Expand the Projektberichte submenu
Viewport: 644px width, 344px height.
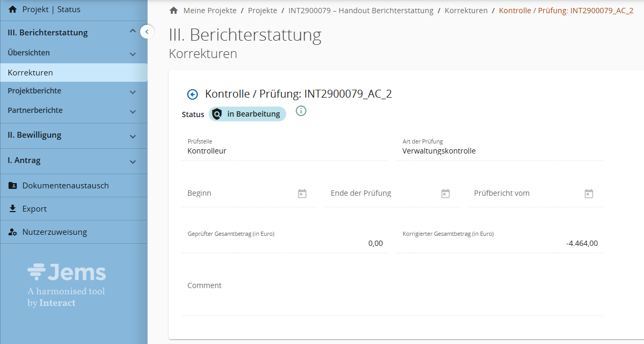[133, 91]
